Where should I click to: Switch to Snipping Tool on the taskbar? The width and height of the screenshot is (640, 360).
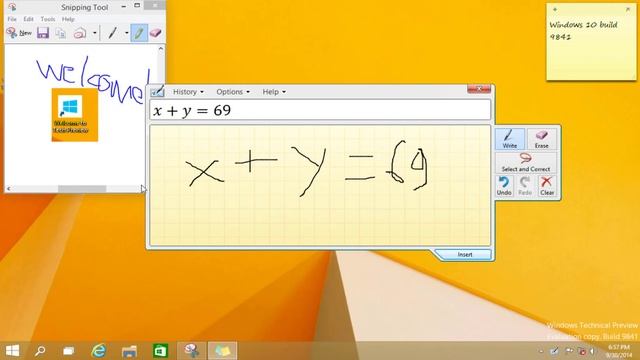(191, 351)
